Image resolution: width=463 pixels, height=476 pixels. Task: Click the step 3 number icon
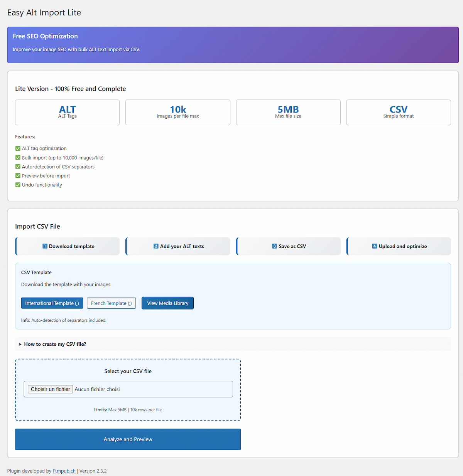point(274,246)
